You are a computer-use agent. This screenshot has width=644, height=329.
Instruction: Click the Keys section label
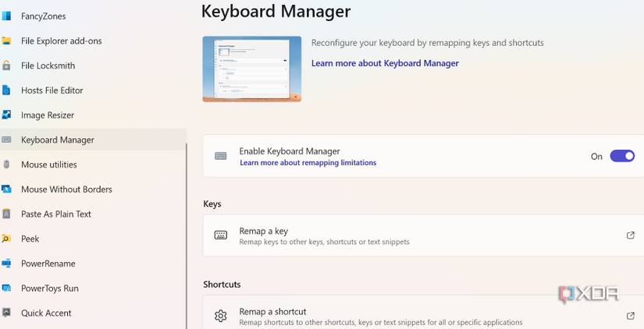(x=212, y=204)
